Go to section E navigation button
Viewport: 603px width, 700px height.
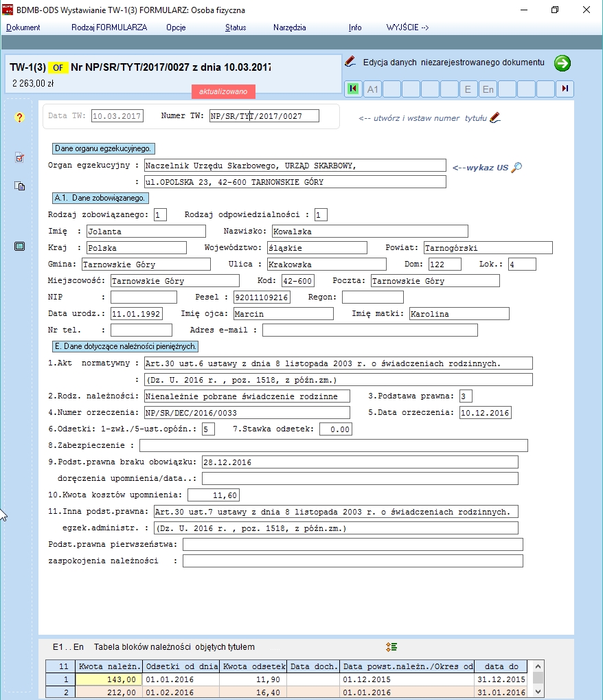(468, 89)
